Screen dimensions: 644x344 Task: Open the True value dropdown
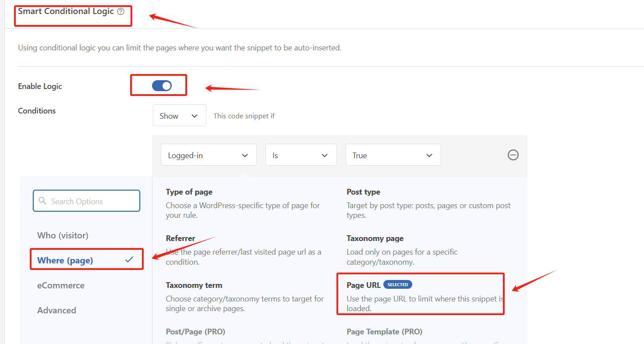[393, 155]
